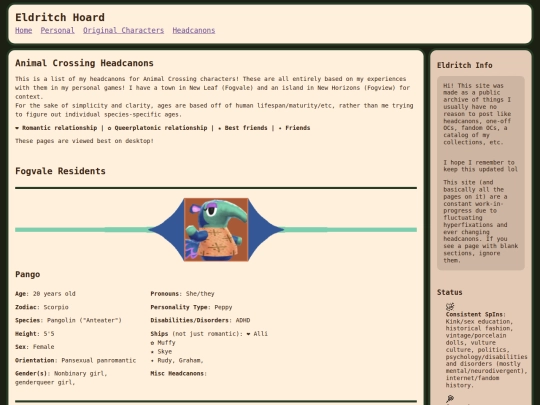This screenshot has width=540, height=405.
Task: Open the Headcanons navigation link
Action: click(x=194, y=30)
